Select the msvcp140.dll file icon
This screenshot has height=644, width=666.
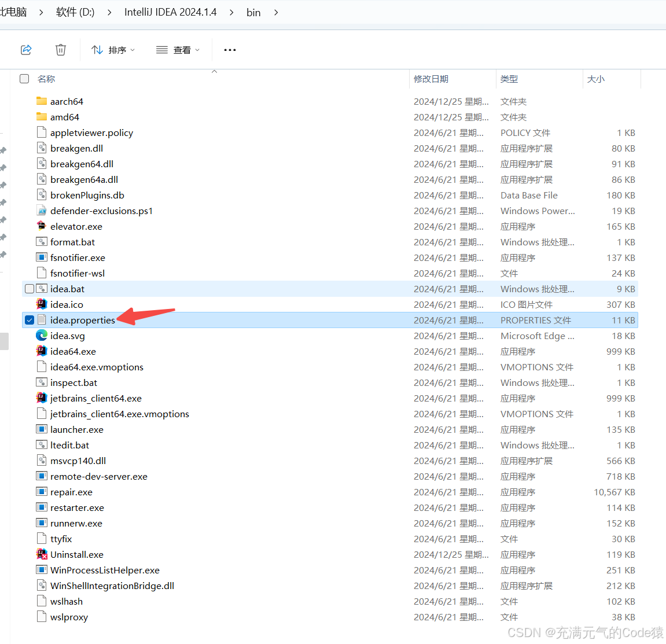pyautogui.click(x=42, y=461)
